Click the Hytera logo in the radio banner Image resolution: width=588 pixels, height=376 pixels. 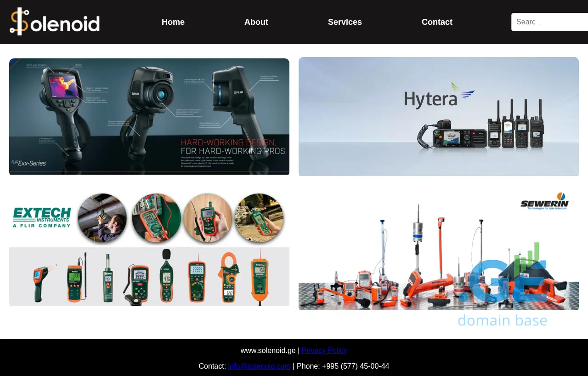point(439,95)
